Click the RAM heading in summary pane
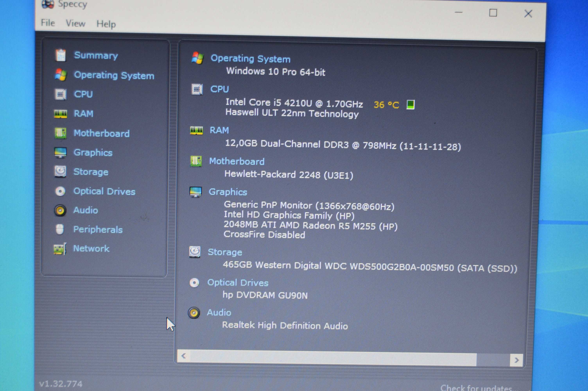 pos(219,130)
